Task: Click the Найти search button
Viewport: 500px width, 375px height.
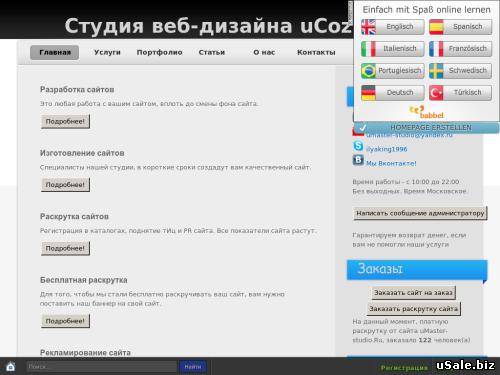Action: [x=193, y=367]
